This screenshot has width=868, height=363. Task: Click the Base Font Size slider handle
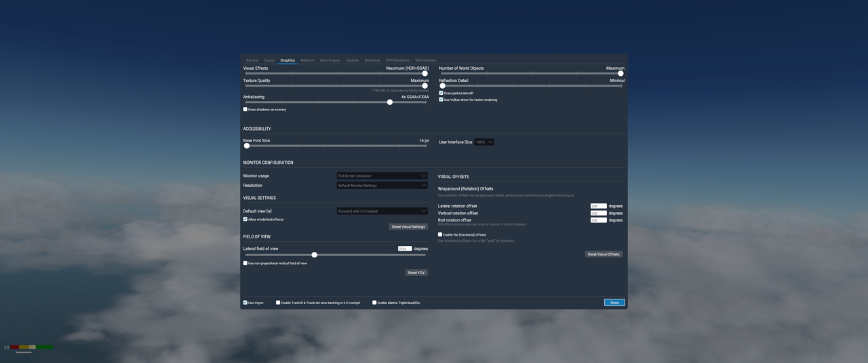pyautogui.click(x=247, y=146)
